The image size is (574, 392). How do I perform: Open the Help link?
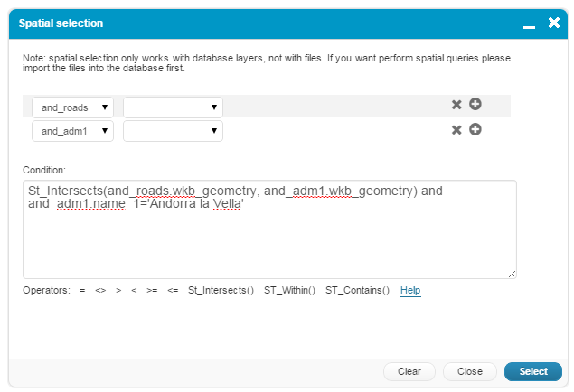point(410,291)
